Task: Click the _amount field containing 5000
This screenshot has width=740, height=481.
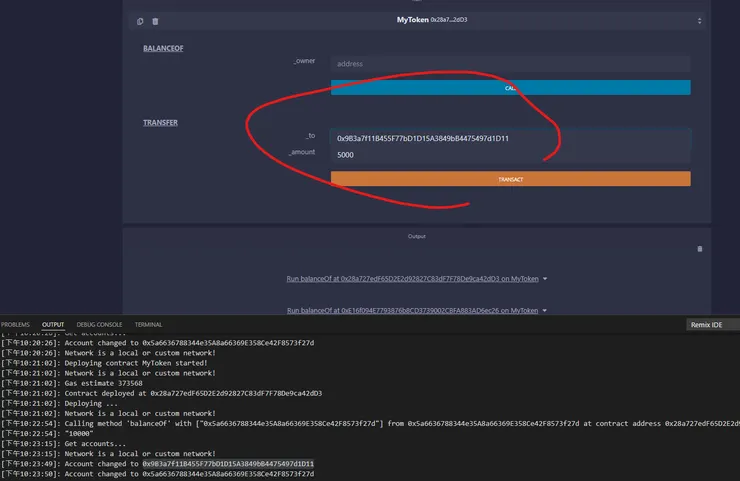Action: (x=510, y=155)
